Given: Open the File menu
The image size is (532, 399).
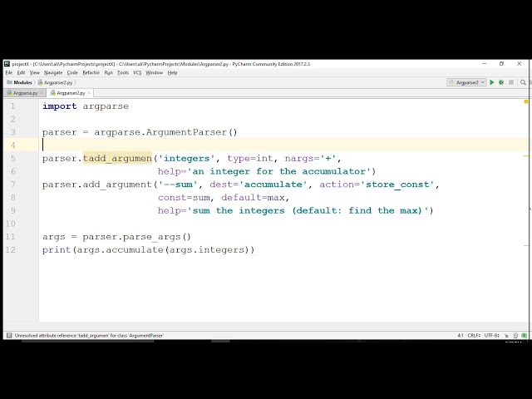Looking at the screenshot, I should click(x=9, y=72).
